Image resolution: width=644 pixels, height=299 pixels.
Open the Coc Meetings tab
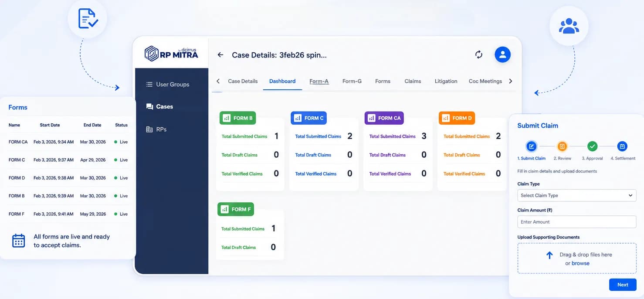point(485,81)
